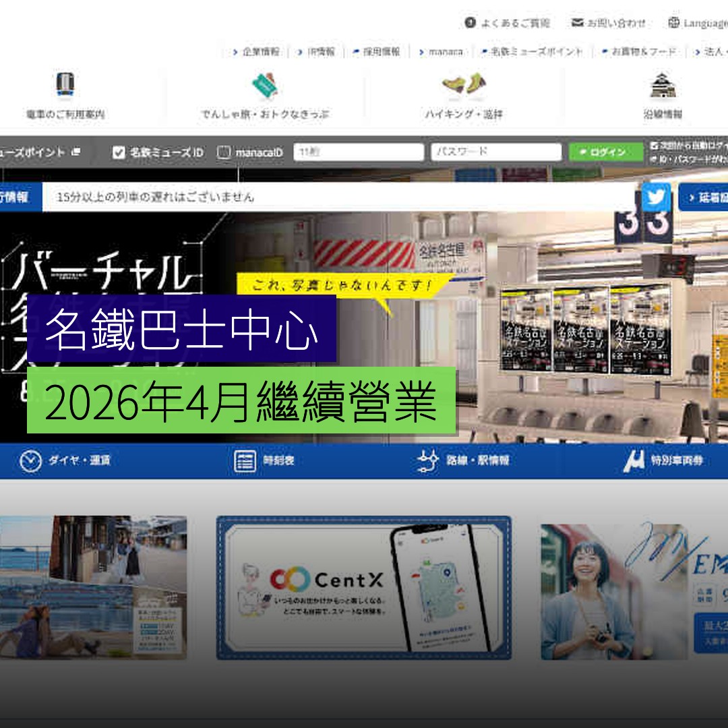Select the hiking boots icon

[464, 85]
